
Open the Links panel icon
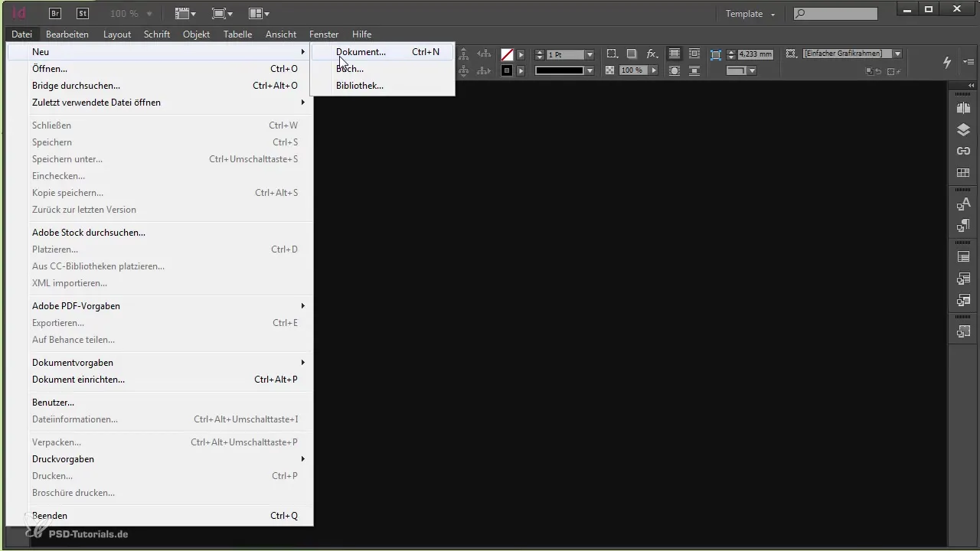click(x=963, y=151)
